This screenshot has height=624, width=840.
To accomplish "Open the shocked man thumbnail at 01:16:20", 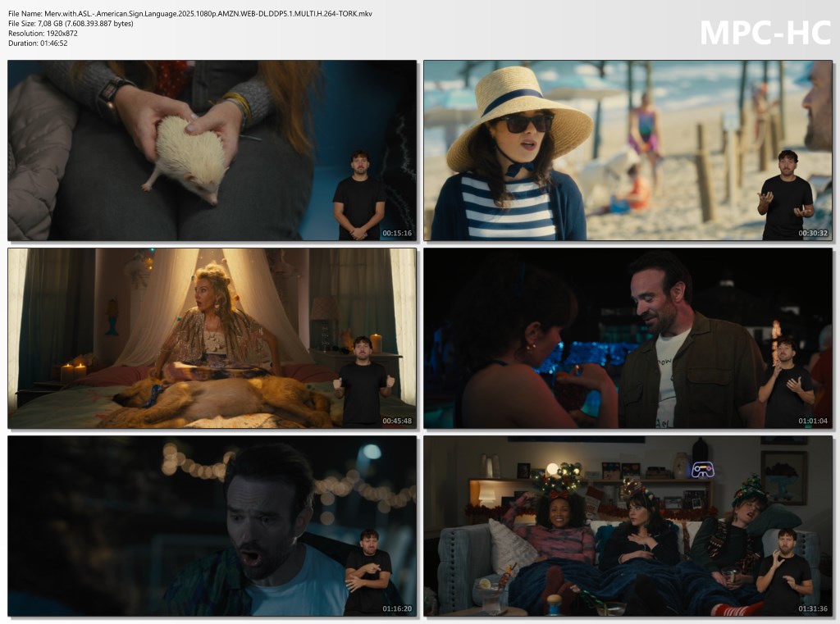I will [x=212, y=526].
